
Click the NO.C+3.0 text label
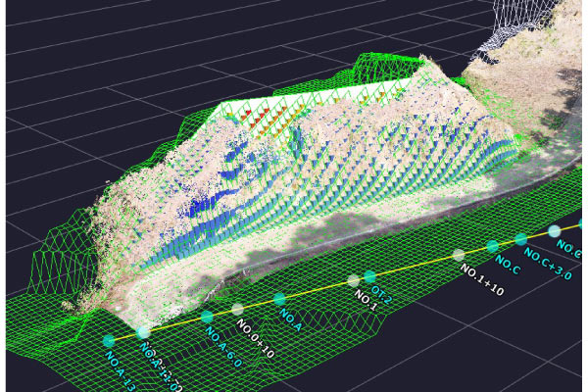(547, 263)
